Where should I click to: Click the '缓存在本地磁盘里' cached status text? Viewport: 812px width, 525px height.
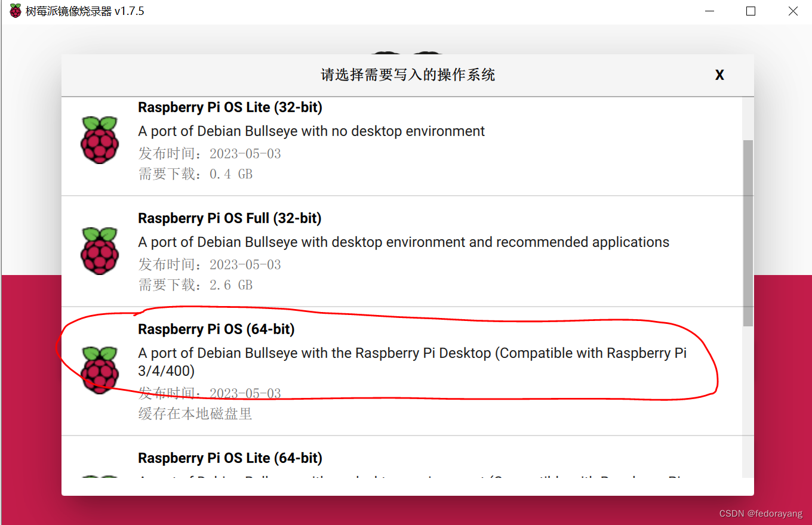[195, 414]
